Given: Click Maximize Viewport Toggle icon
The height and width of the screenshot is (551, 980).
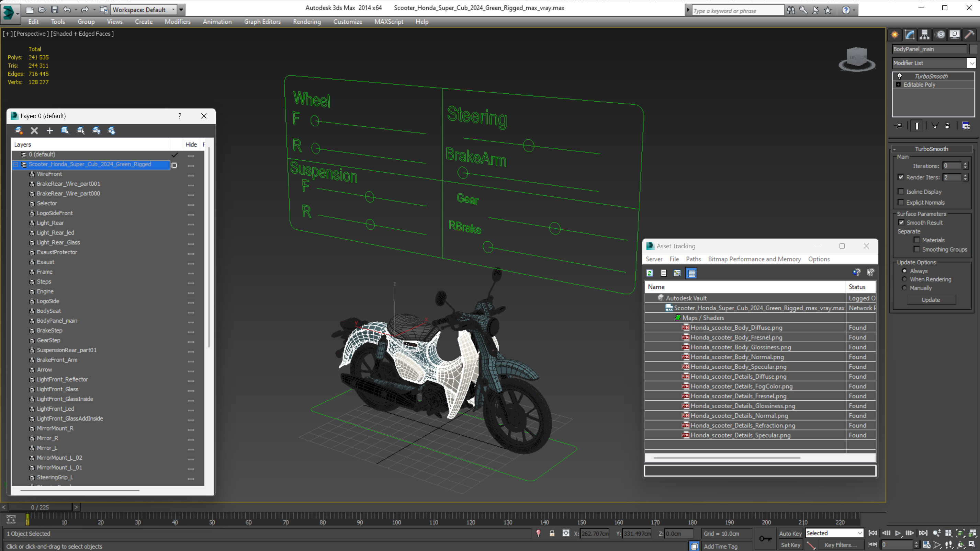Looking at the screenshot, I should [972, 544].
